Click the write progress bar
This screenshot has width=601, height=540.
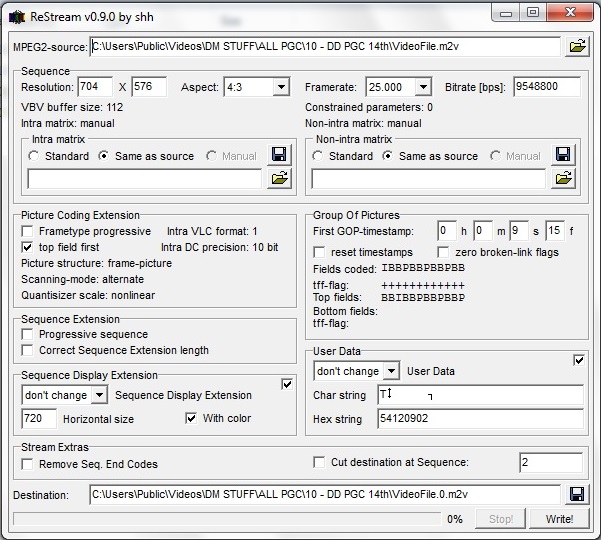tap(227, 519)
